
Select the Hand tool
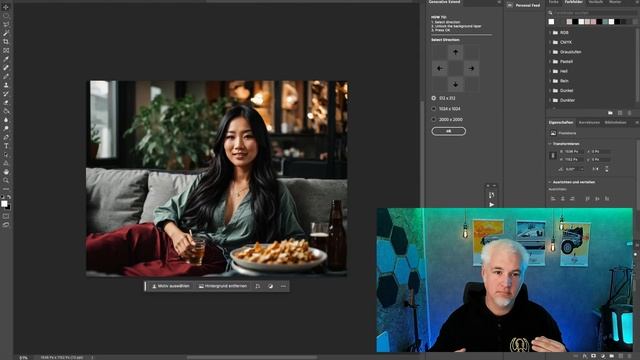[x=6, y=171]
